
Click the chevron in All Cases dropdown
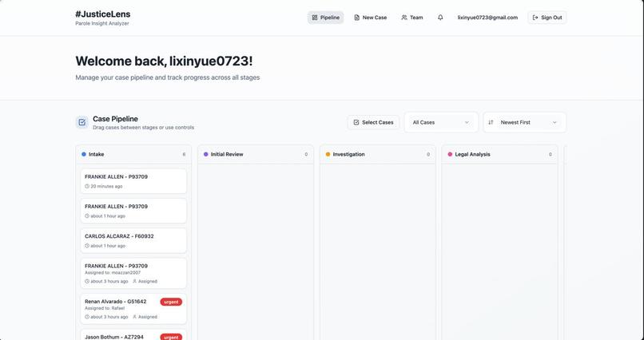[x=467, y=122]
